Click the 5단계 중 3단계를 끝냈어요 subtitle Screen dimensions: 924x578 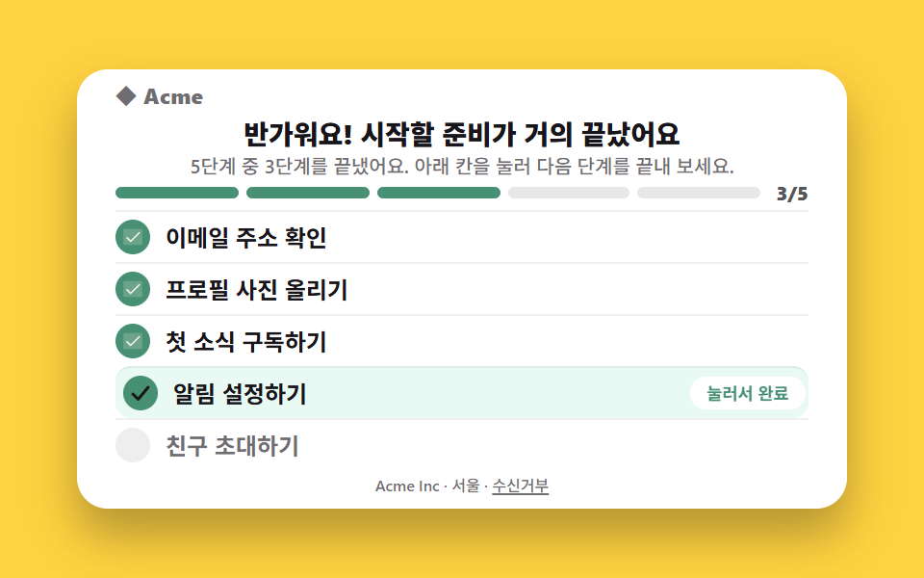tap(462, 167)
